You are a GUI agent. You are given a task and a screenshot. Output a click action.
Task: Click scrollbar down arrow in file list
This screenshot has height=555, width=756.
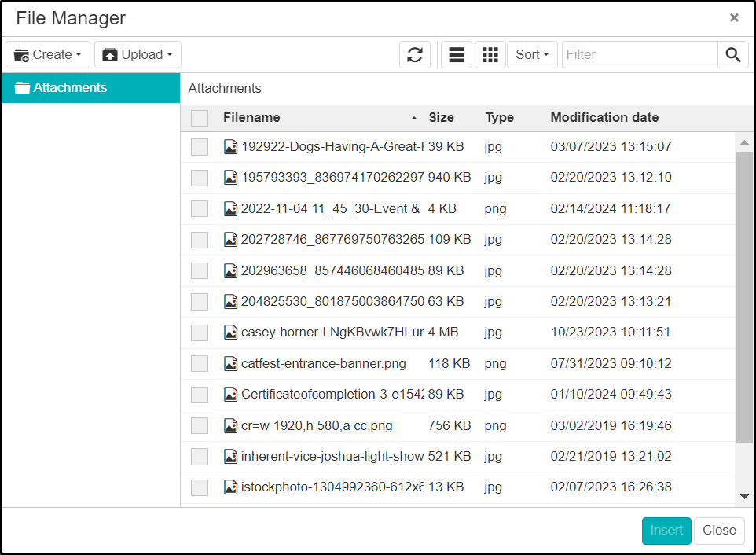[x=744, y=497]
